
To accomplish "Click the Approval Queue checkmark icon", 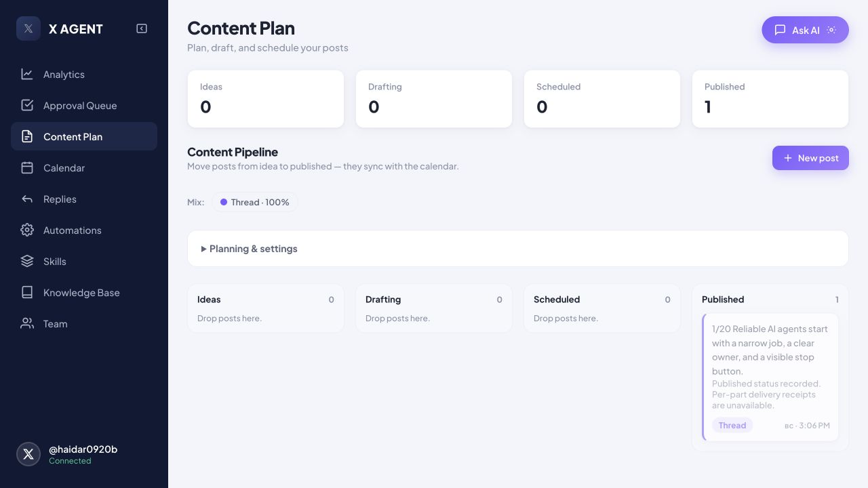I will [x=27, y=106].
